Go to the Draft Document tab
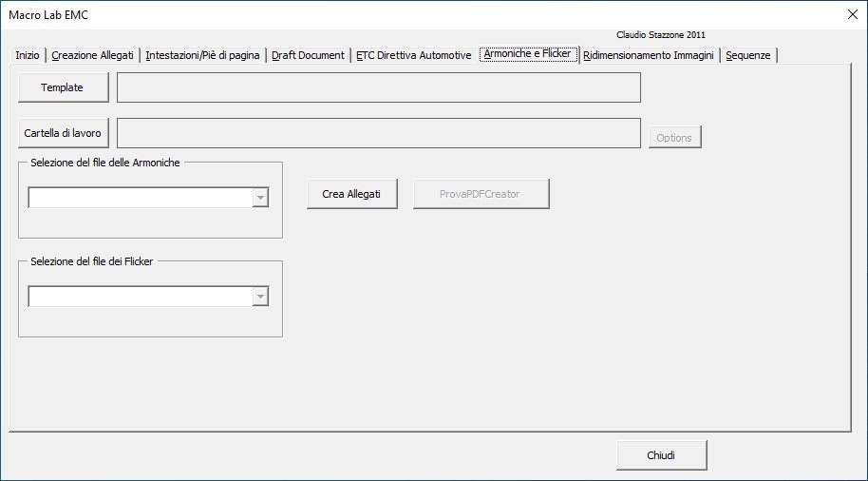This screenshot has height=481, width=868. pyautogui.click(x=308, y=55)
